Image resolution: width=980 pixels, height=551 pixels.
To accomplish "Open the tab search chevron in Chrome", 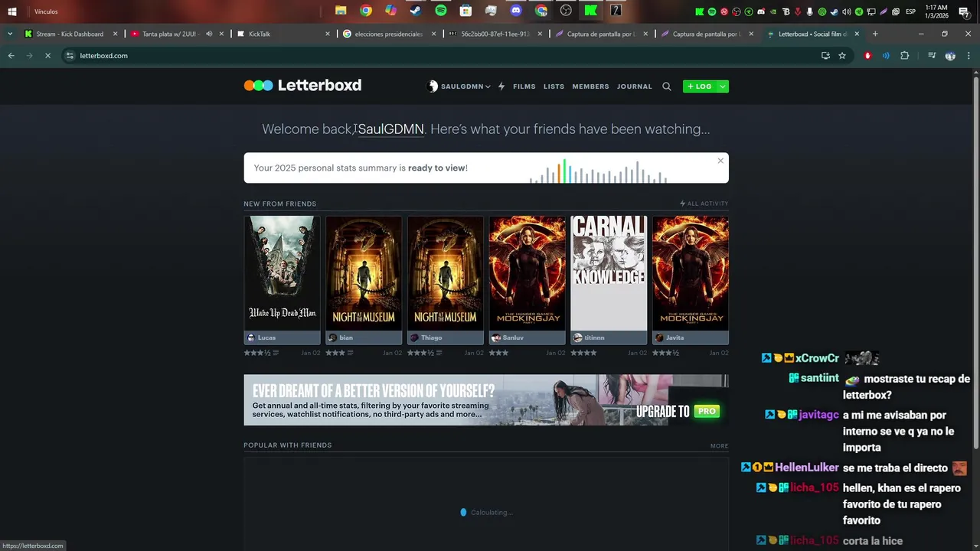I will (10, 34).
